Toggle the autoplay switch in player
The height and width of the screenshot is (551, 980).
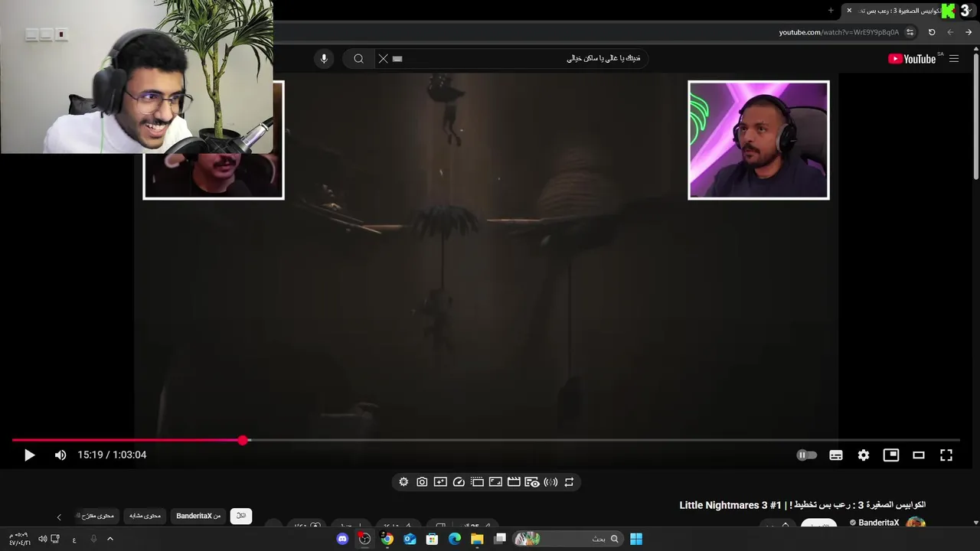coord(807,455)
